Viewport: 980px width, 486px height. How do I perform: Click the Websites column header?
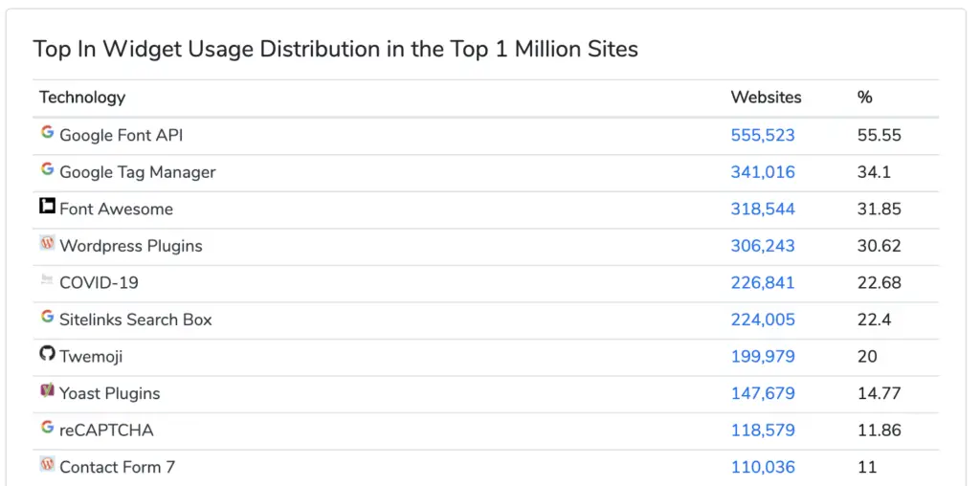[x=766, y=98]
